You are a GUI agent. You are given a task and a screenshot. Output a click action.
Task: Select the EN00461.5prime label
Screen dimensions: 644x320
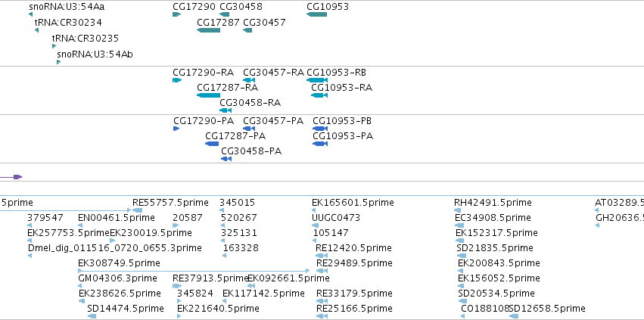coord(117,217)
